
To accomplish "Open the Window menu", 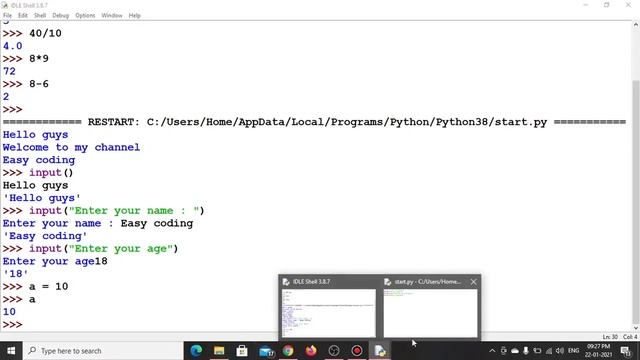I will (x=112, y=16).
